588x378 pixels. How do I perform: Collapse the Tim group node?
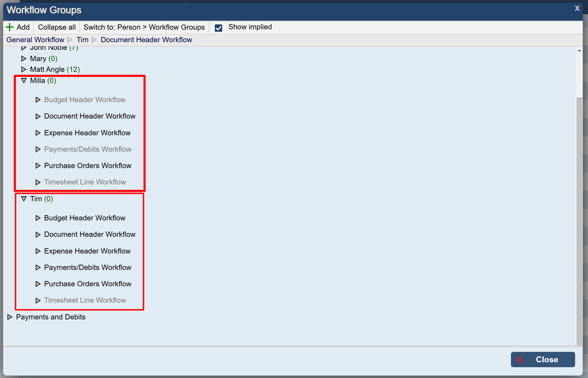tap(24, 199)
